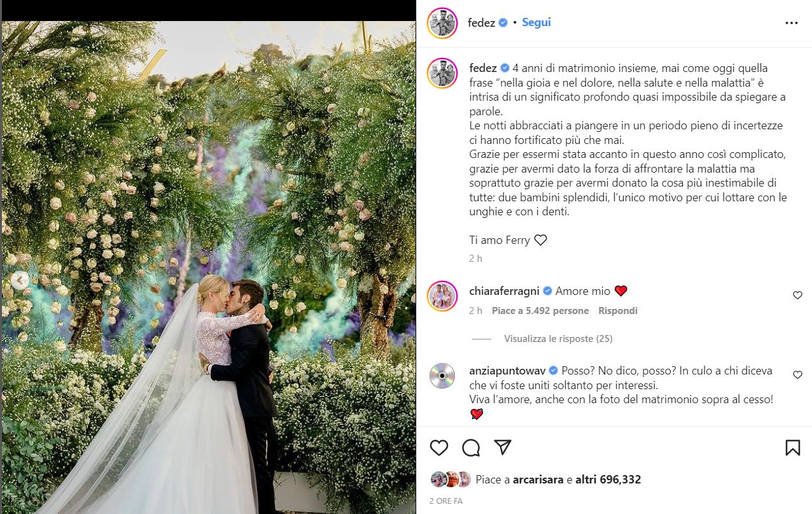The image size is (812, 514).
Task: Open fedez profile picture in the post header
Action: 442,23
